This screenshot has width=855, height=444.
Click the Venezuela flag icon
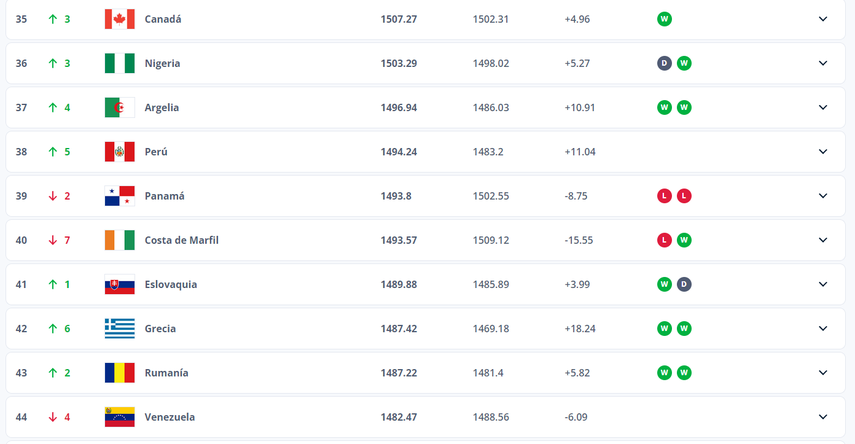point(119,417)
